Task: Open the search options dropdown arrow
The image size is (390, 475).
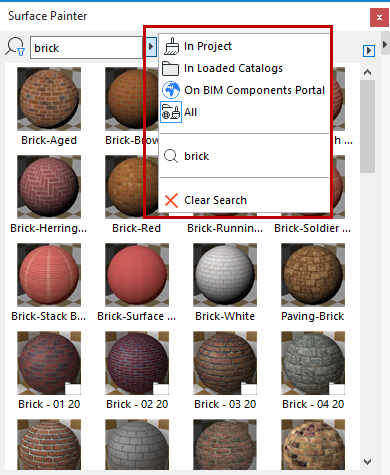Action: 151,47
